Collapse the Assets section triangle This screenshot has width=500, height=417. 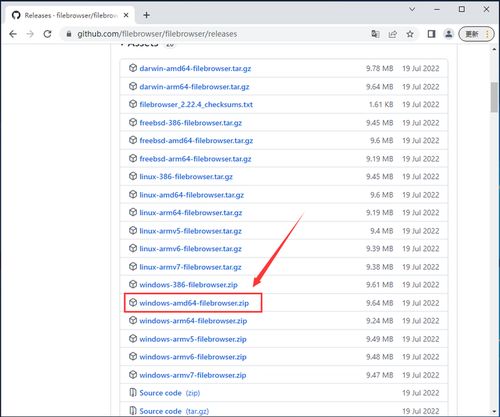[x=122, y=44]
